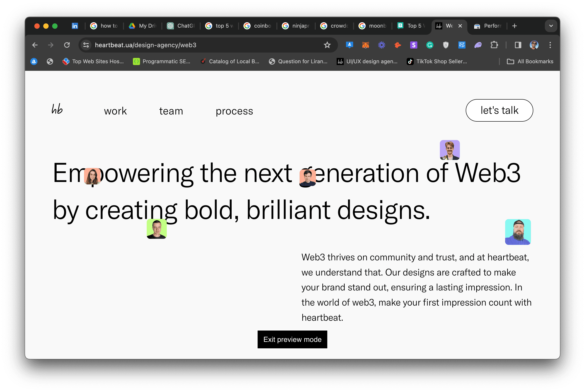Switch to the crowdc Google tab

pyautogui.click(x=334, y=26)
